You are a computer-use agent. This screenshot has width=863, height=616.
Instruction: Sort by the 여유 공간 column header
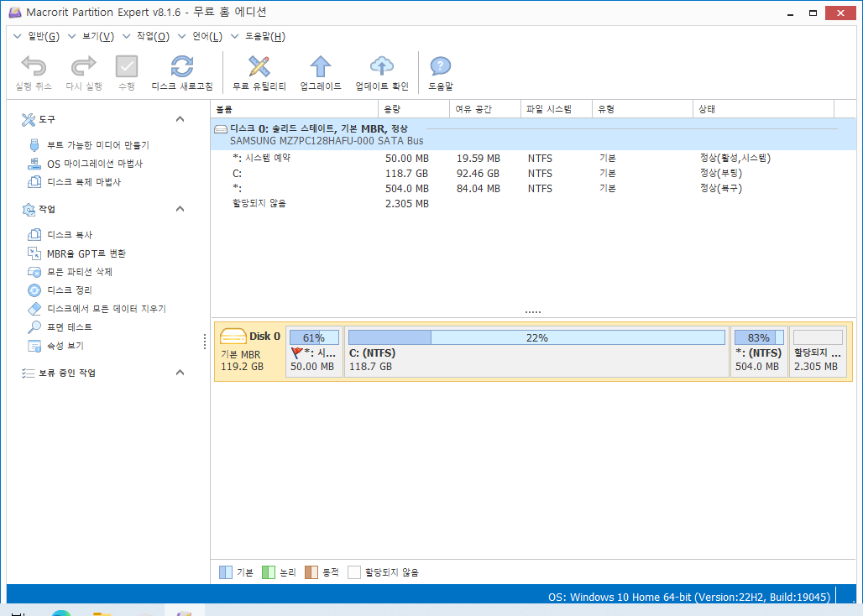pos(485,109)
